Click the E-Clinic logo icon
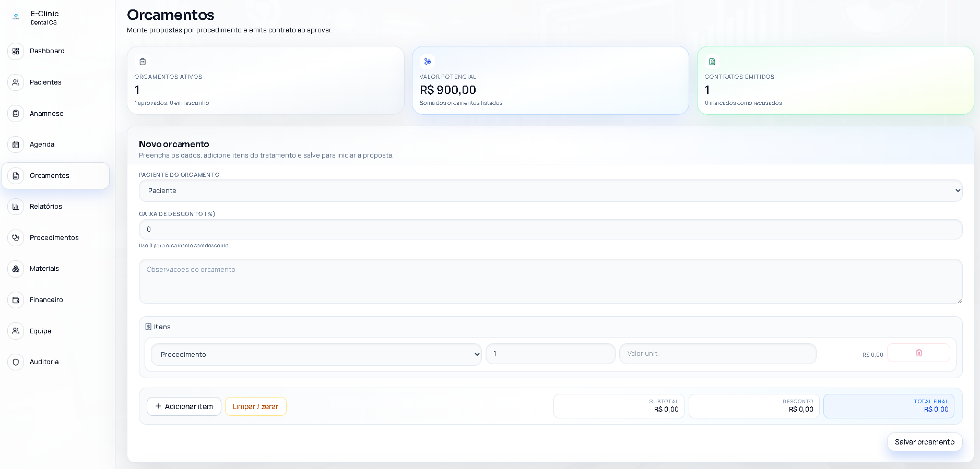Image resolution: width=980 pixels, height=469 pixels. click(x=16, y=17)
